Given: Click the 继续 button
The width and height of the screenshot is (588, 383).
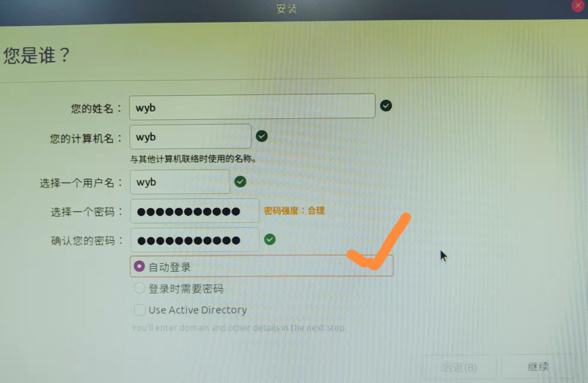Looking at the screenshot, I should [538, 367].
